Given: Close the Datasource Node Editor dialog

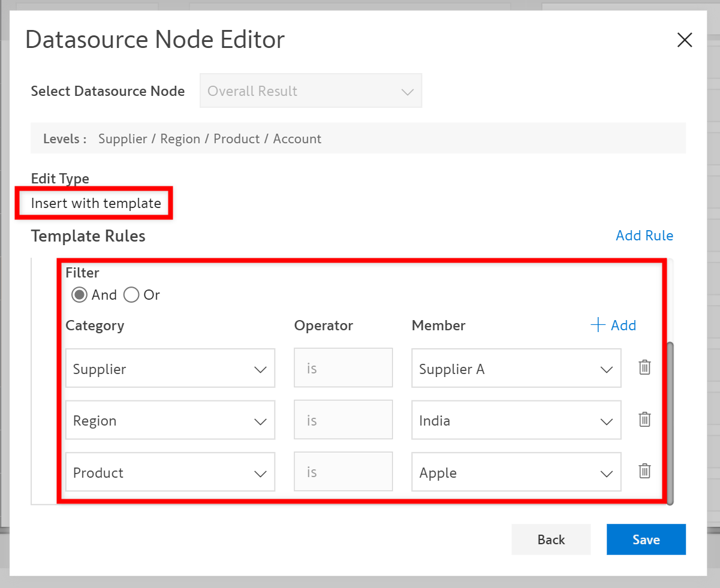Looking at the screenshot, I should click(x=684, y=40).
